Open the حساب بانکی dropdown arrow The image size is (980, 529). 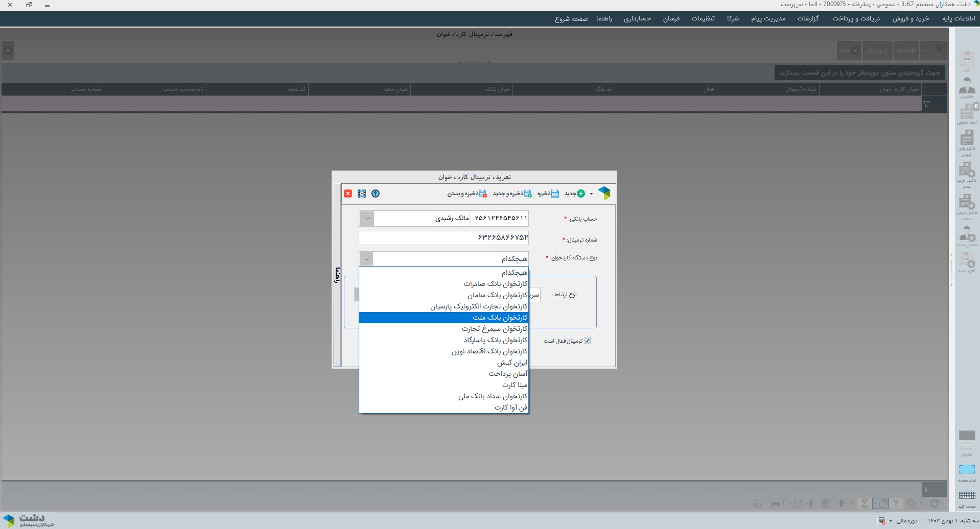(x=367, y=219)
